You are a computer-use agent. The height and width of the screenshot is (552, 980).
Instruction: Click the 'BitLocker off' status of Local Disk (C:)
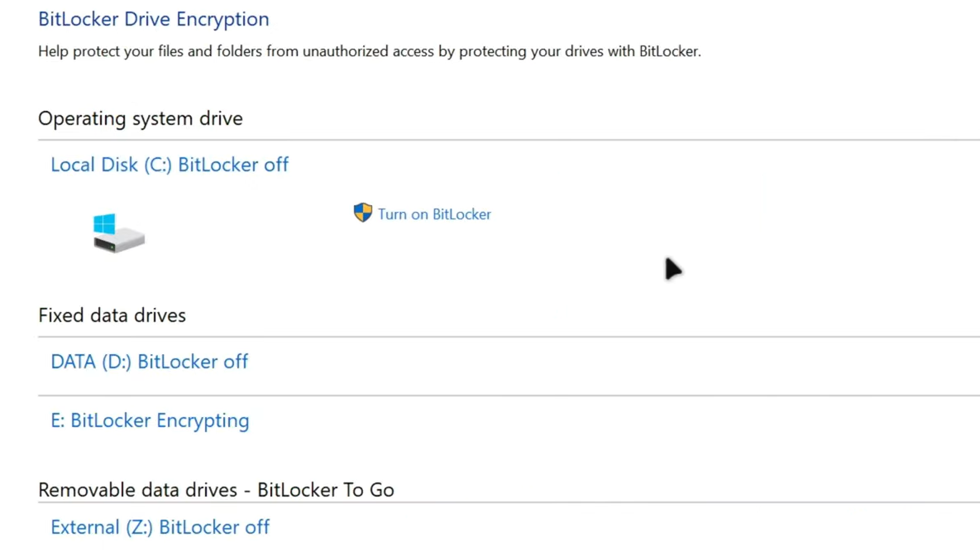coord(233,165)
